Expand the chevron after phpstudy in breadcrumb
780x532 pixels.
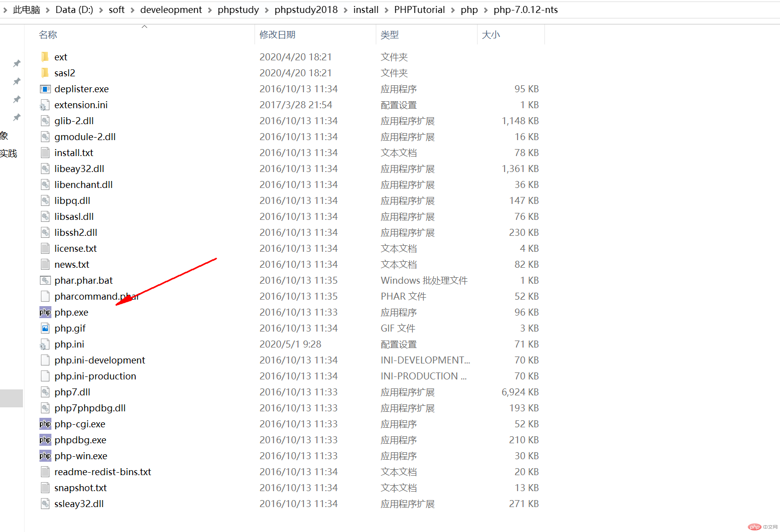tap(267, 10)
